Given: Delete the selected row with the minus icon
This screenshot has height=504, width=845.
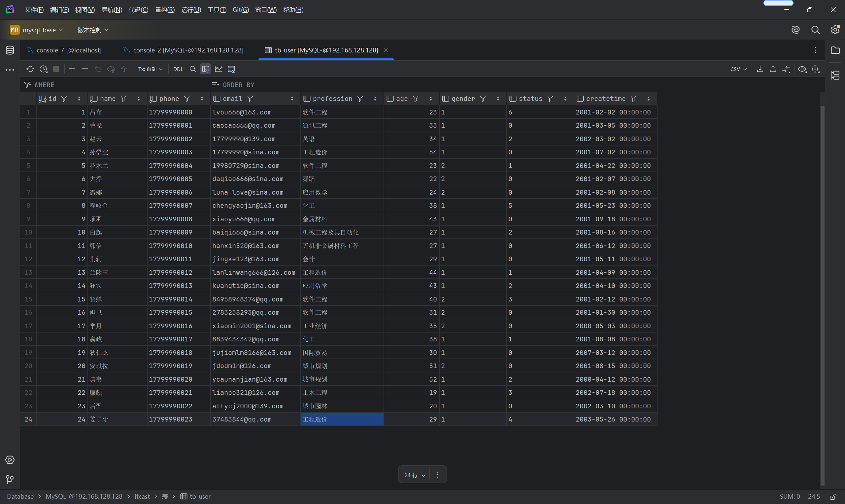Looking at the screenshot, I should point(85,69).
